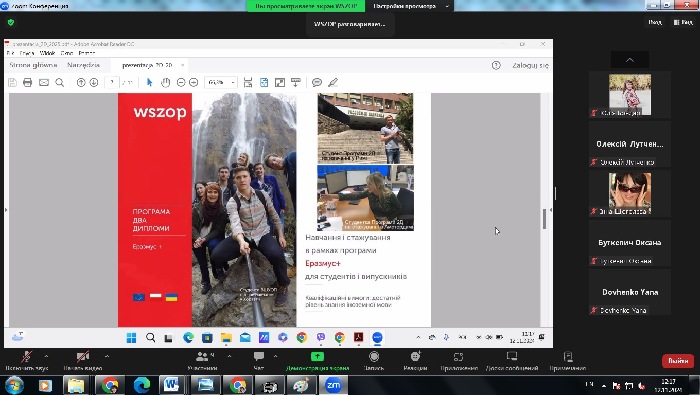Click the Acrobat search magnifier icon
The image size is (700, 395).
point(59,83)
